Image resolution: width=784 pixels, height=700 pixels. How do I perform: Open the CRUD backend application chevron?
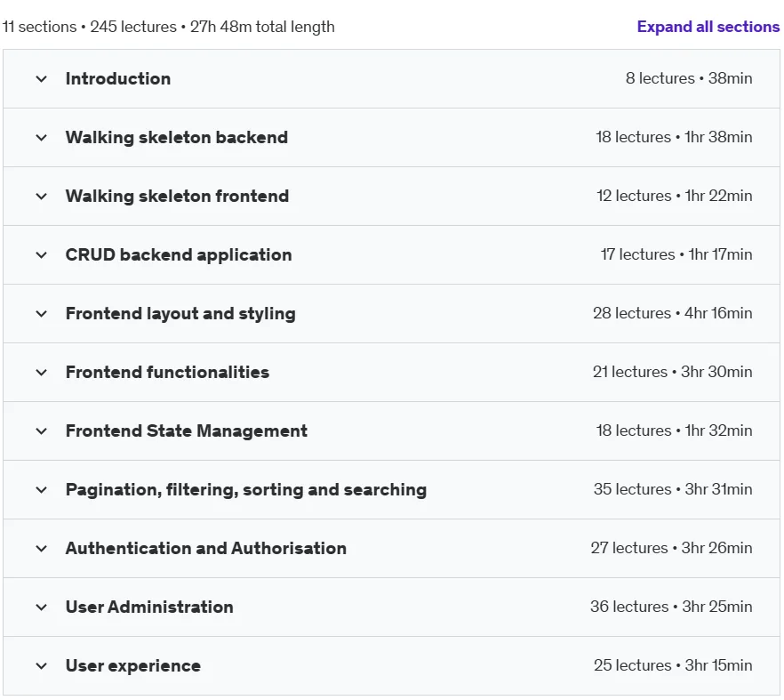point(42,255)
